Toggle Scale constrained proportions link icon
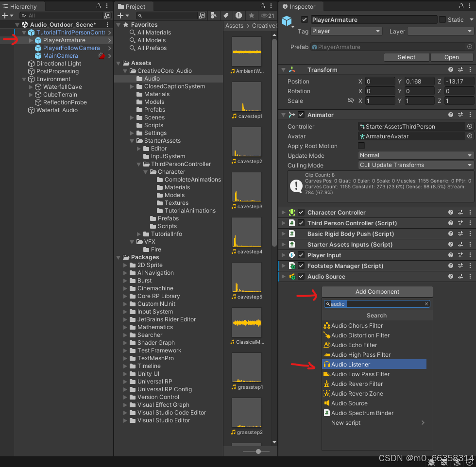Screen dimensions: 476x467 tap(351, 101)
